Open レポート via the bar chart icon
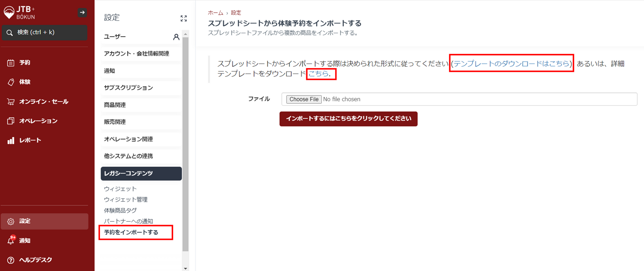The image size is (644, 271). pos(11,141)
